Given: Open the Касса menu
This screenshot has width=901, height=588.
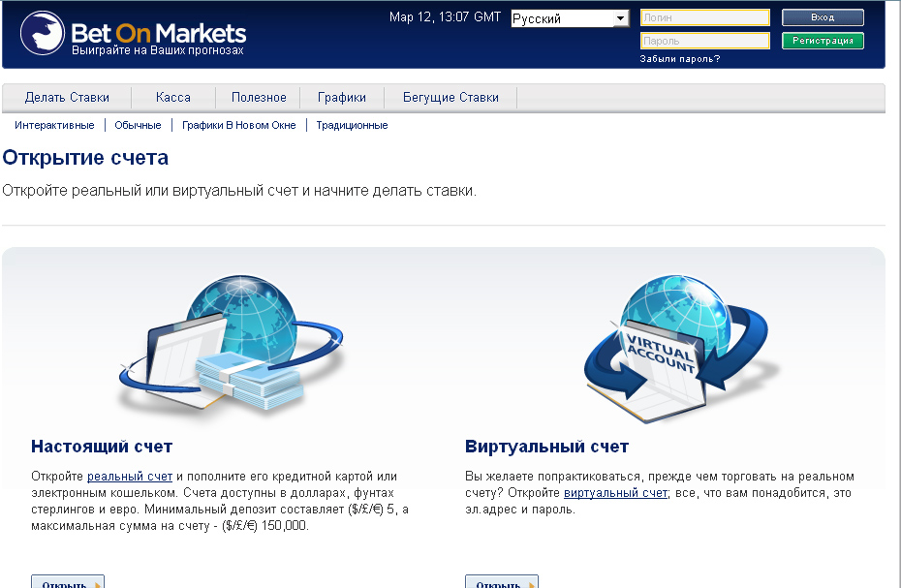Looking at the screenshot, I should (x=173, y=98).
